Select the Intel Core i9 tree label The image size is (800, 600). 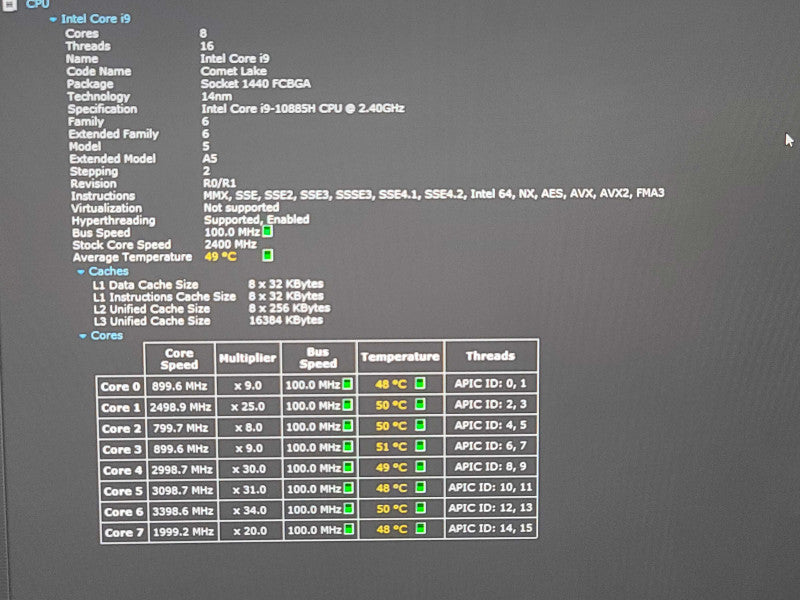96,19
